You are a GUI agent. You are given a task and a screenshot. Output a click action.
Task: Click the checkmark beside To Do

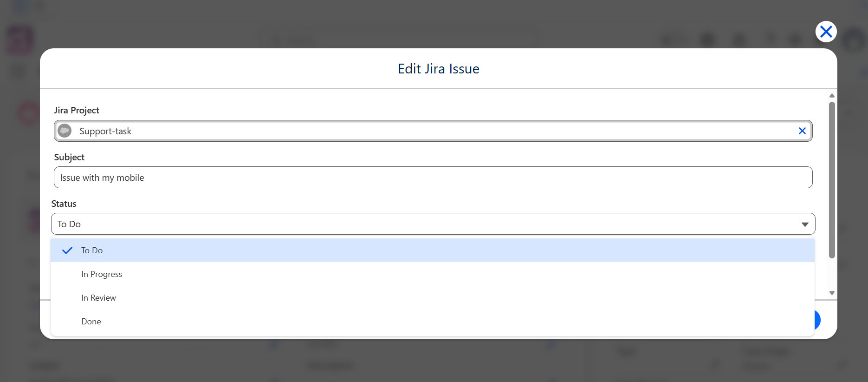[67, 250]
